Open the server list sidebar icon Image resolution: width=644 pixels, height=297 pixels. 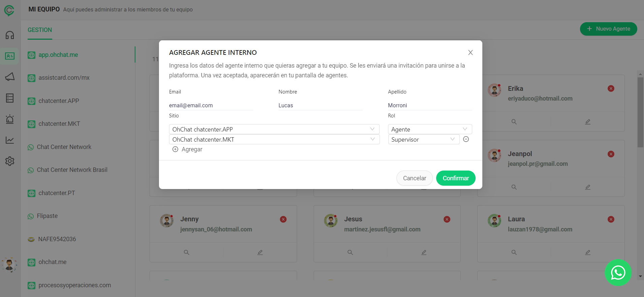[10, 98]
